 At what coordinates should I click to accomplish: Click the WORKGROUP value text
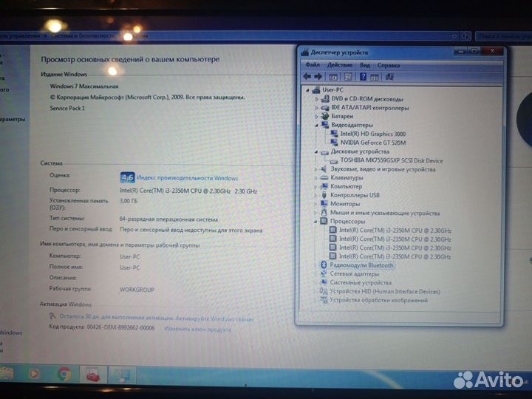pyautogui.click(x=137, y=290)
